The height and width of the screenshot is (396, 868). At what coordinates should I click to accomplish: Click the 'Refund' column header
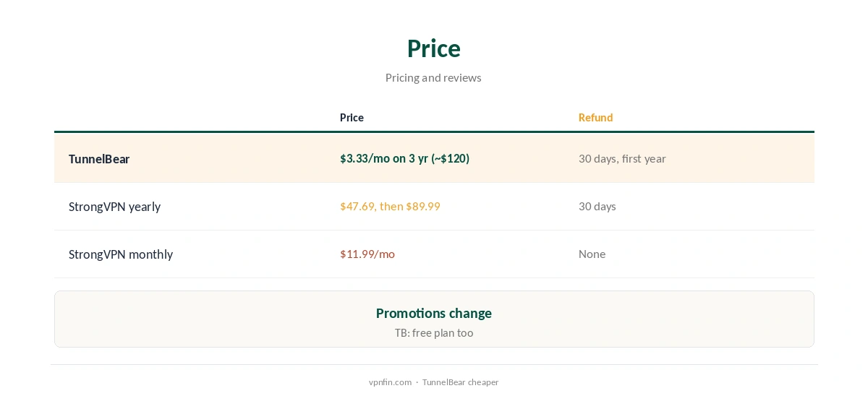tap(595, 117)
